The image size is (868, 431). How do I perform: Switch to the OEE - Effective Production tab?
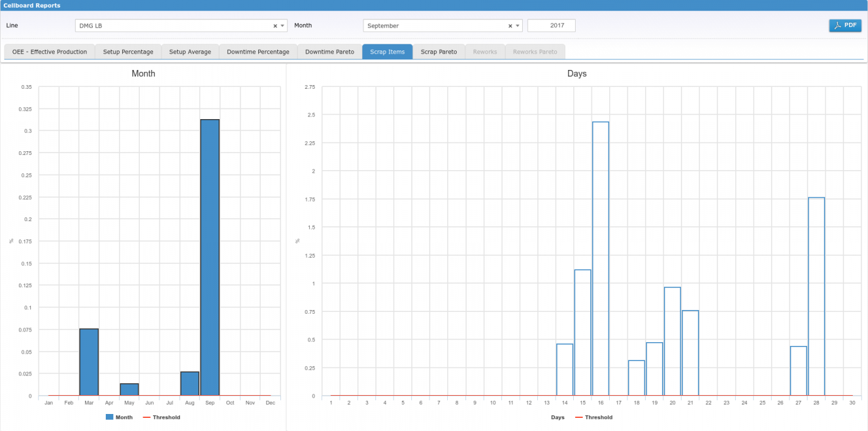pos(50,52)
